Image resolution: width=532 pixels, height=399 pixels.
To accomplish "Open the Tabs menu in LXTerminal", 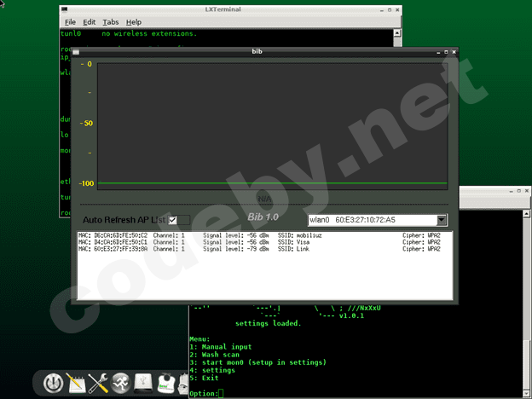I will coord(111,21).
